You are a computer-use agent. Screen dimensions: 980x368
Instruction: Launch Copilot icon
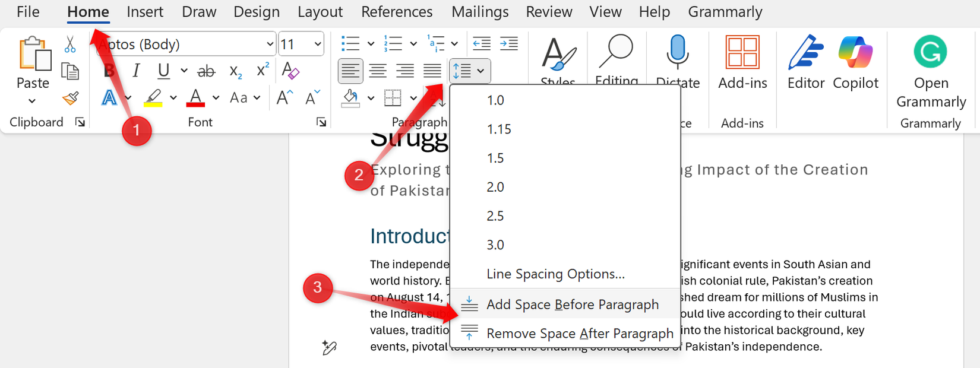click(x=855, y=52)
